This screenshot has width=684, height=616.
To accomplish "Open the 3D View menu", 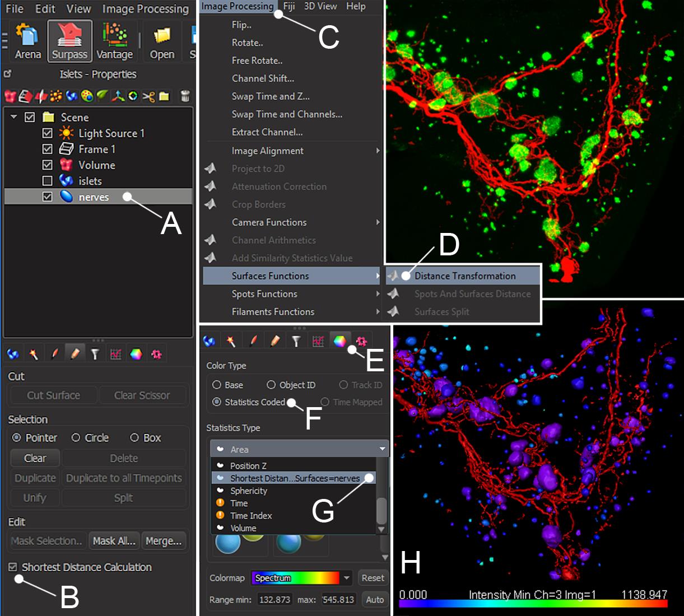I will [320, 6].
